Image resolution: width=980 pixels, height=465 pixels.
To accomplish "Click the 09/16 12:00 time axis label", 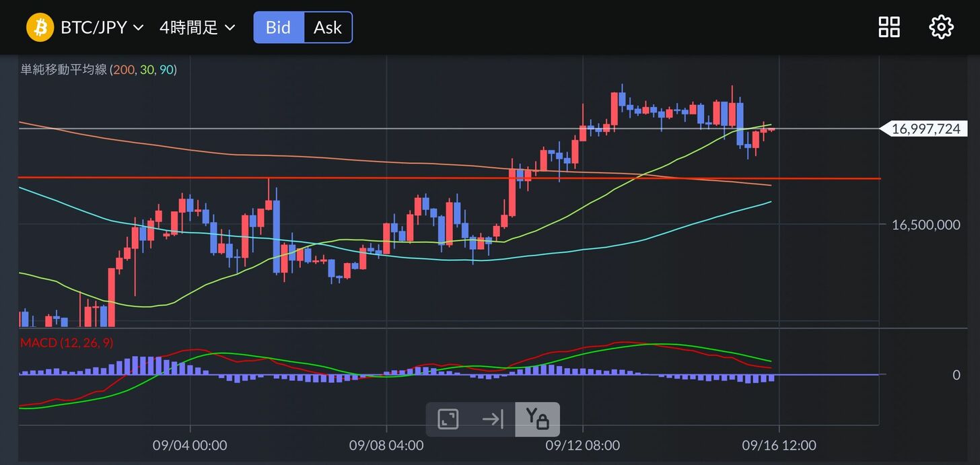I will tap(779, 445).
